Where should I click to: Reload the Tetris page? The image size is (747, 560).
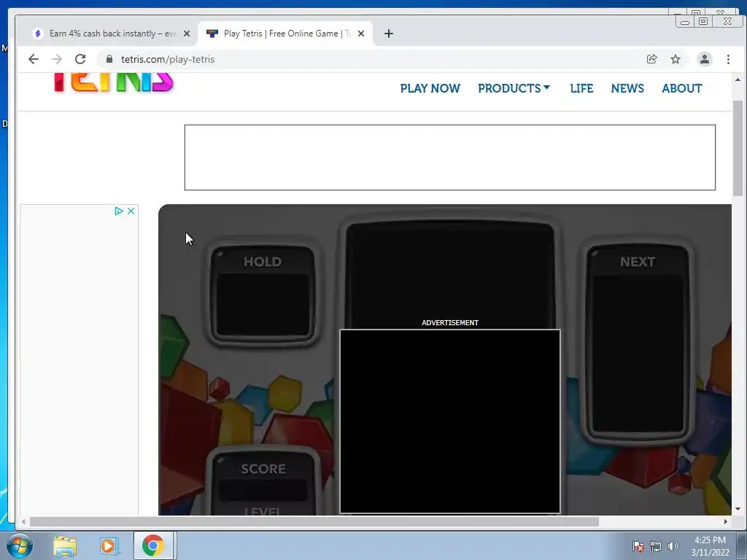pos(80,59)
